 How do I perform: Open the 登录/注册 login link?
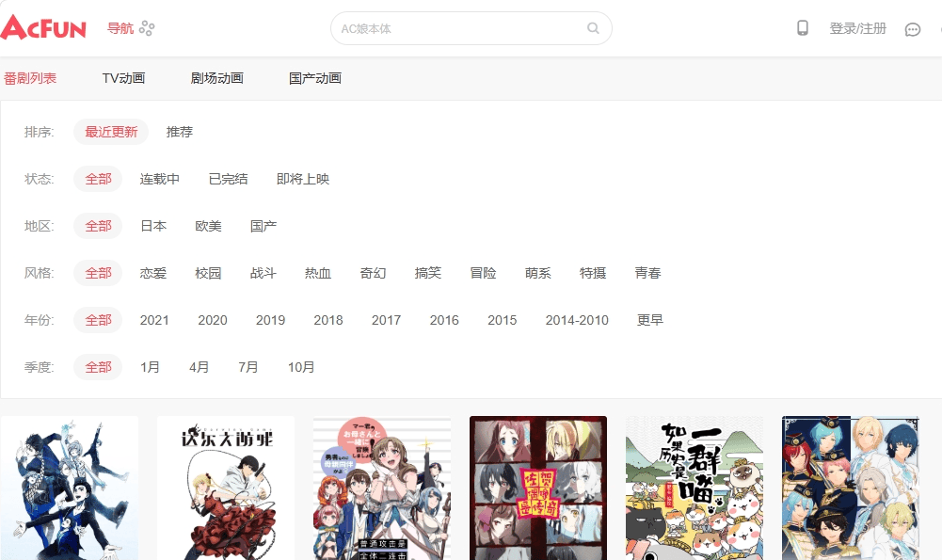coord(857,28)
